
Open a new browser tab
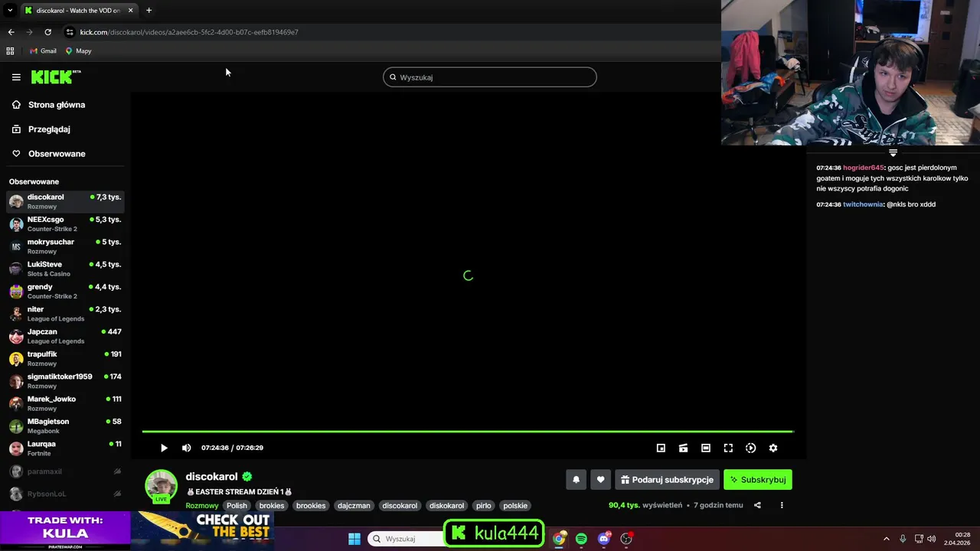coord(149,11)
